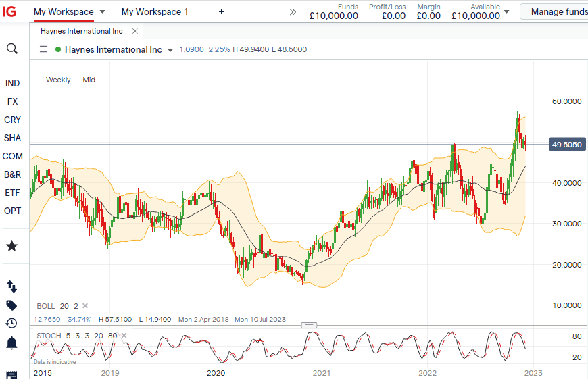Open the positions up-down arrows icon
The width and height of the screenshot is (588, 379).
pos(12,286)
